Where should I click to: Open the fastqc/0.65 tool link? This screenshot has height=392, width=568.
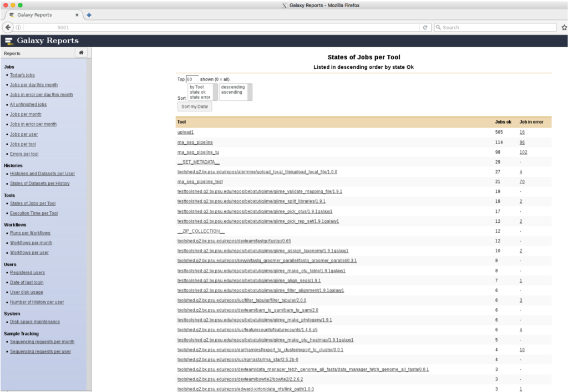(234, 241)
